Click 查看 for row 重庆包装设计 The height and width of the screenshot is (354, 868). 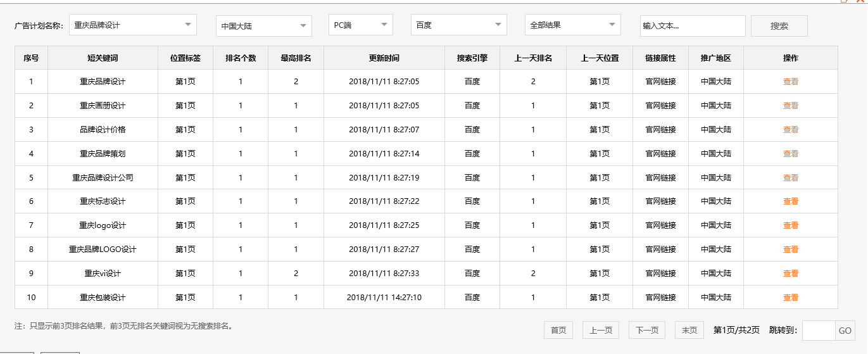coord(791,298)
